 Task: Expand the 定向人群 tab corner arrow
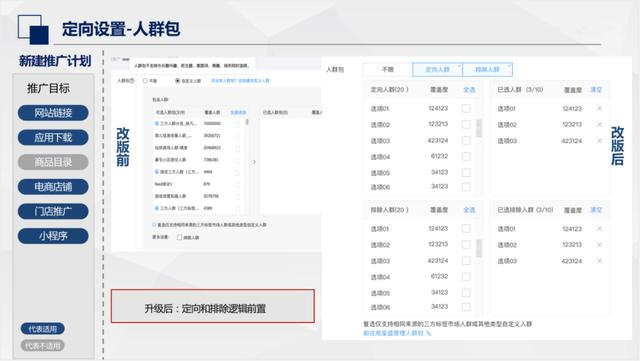(x=459, y=65)
